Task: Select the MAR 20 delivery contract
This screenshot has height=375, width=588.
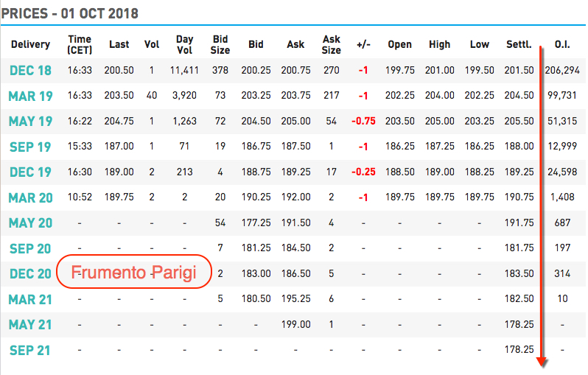Action: tap(30, 197)
